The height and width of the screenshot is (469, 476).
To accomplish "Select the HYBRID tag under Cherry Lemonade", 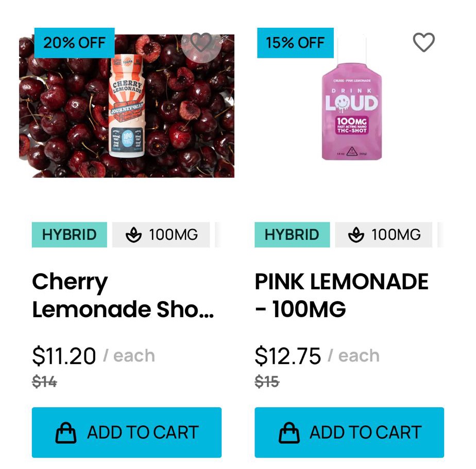I will pyautogui.click(x=70, y=235).
